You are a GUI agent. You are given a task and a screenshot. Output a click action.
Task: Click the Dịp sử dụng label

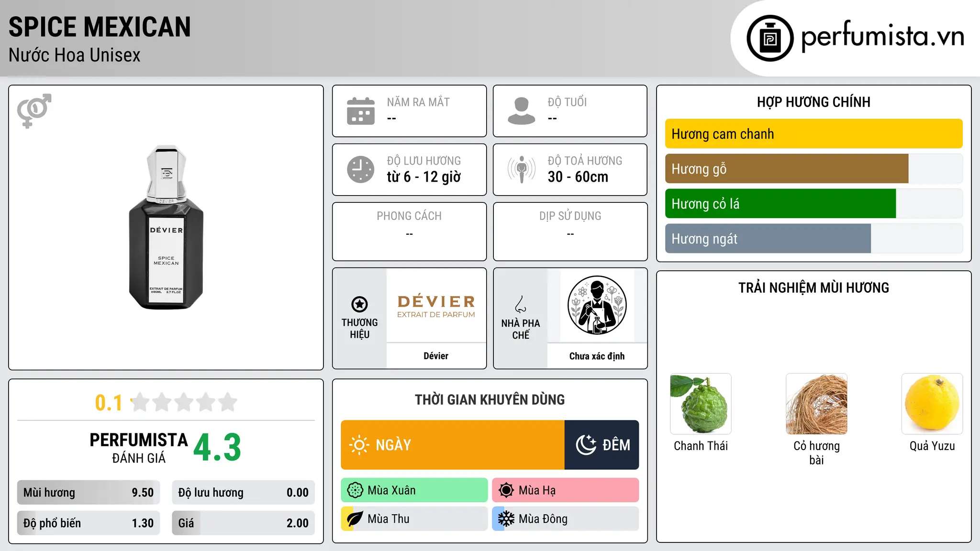(x=570, y=216)
